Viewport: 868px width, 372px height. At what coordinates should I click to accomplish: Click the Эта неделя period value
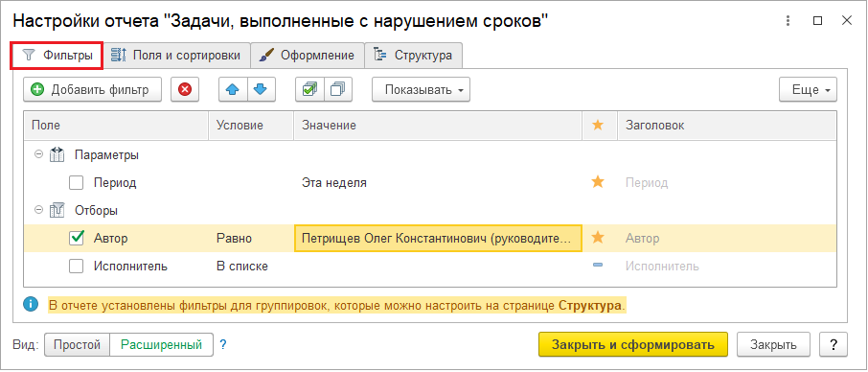click(334, 182)
